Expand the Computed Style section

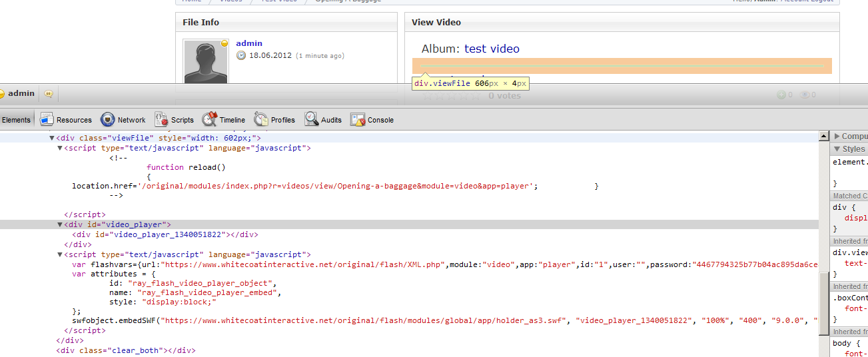pos(837,136)
